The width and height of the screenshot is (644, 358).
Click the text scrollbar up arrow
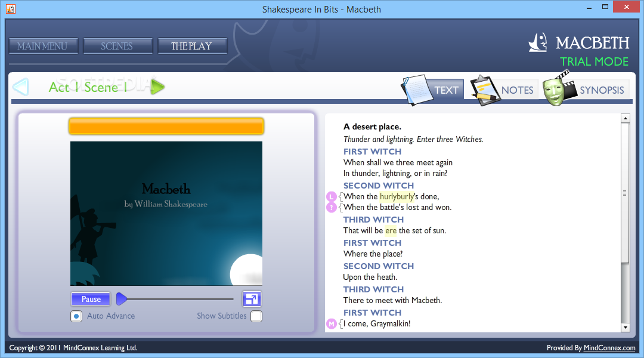(625, 118)
